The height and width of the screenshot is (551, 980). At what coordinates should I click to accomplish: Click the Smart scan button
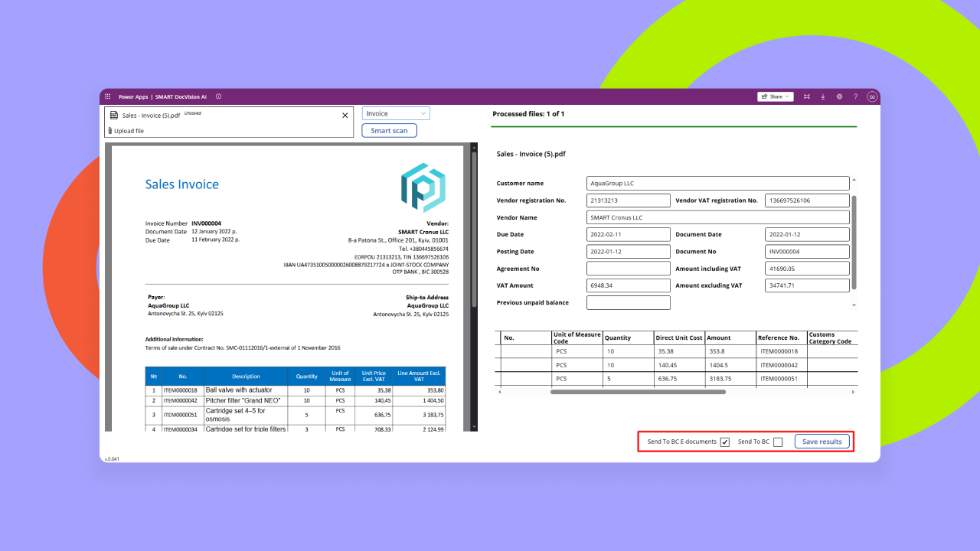[389, 131]
